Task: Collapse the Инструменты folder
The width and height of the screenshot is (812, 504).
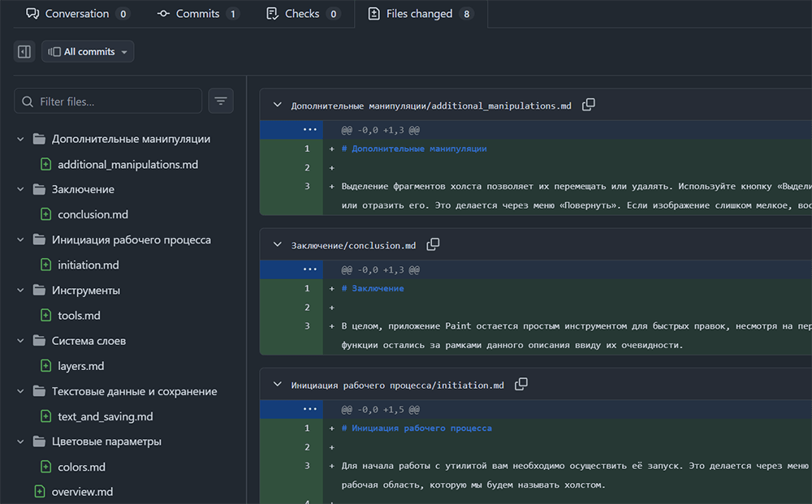Action: coord(21,291)
